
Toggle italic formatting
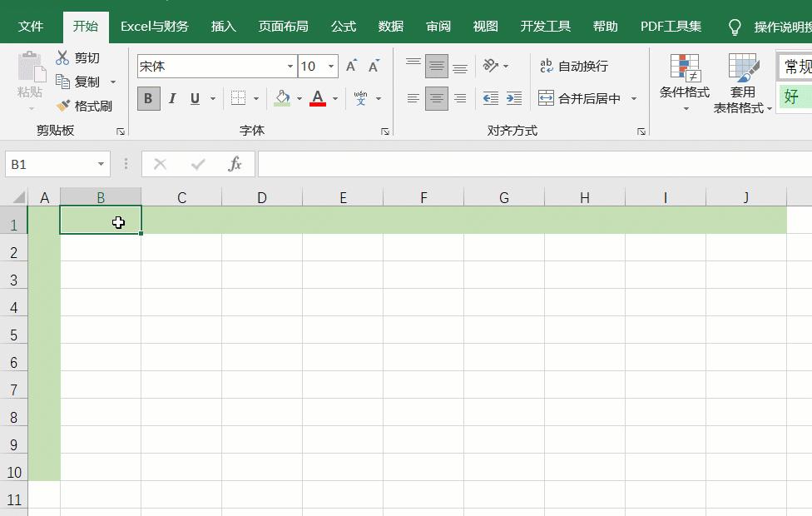(x=171, y=98)
